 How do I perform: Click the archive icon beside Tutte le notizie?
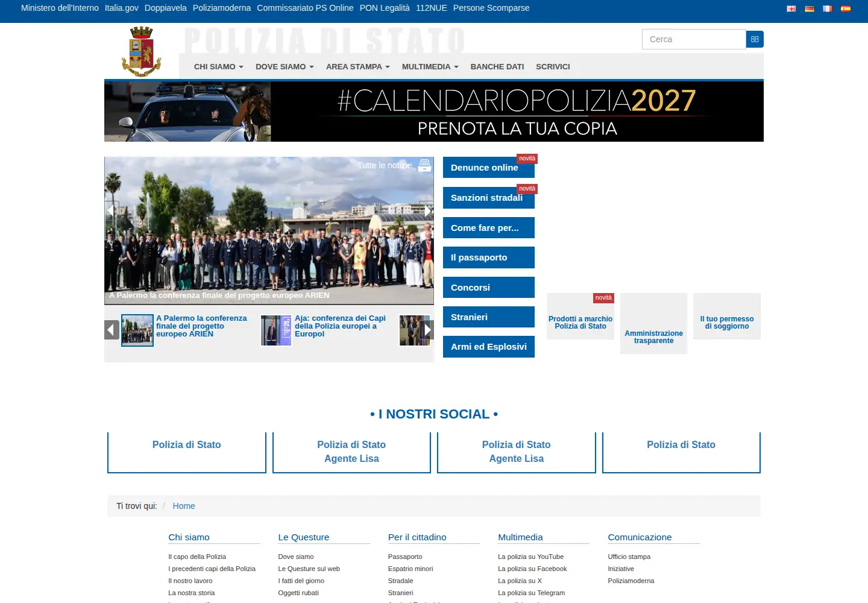tap(425, 165)
